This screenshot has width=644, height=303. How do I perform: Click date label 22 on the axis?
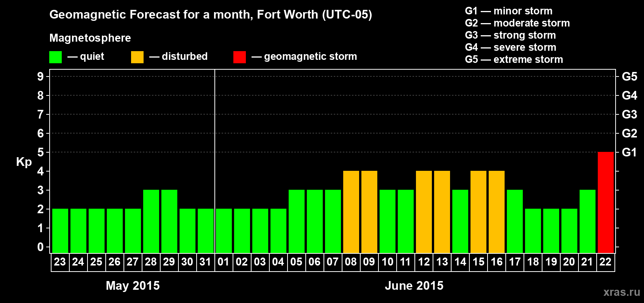[x=605, y=262]
